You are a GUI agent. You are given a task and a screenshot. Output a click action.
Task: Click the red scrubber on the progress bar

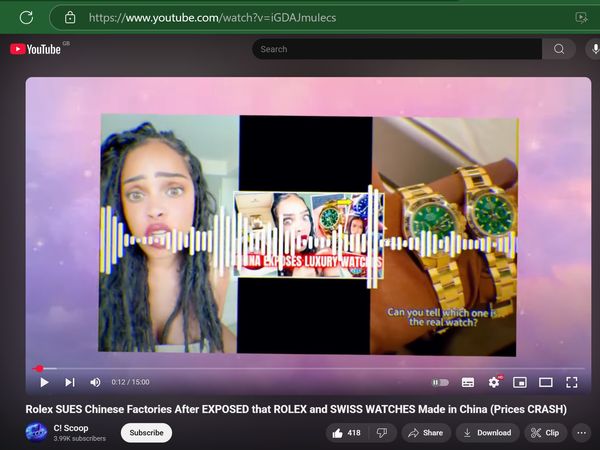coord(39,368)
